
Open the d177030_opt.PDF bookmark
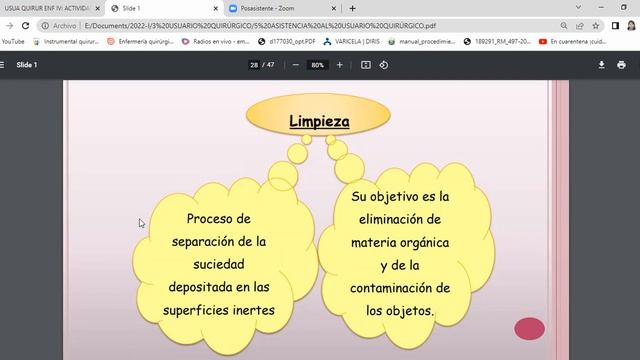point(287,42)
